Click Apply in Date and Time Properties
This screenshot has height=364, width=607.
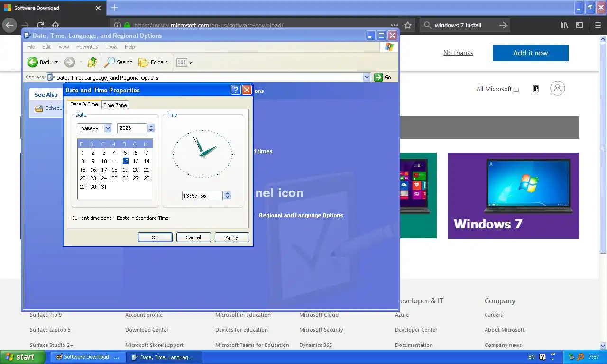232,237
